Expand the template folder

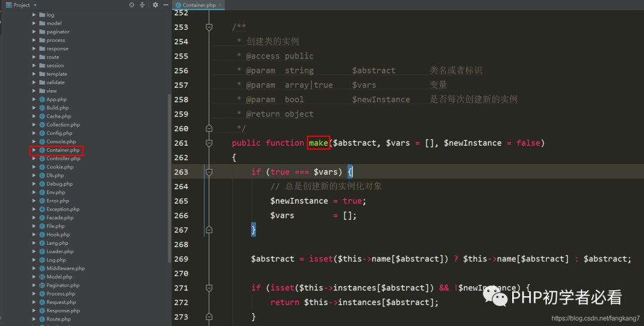tap(34, 73)
